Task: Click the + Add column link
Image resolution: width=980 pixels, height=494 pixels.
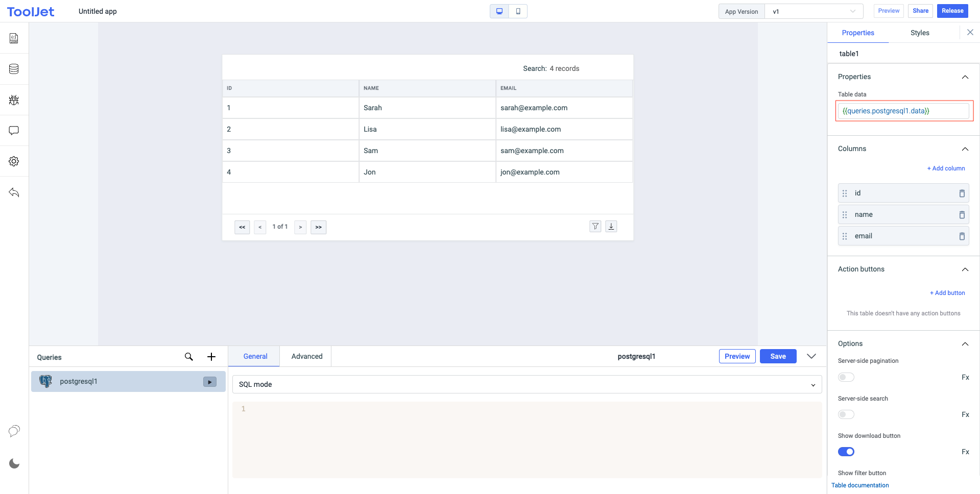Action: point(946,168)
